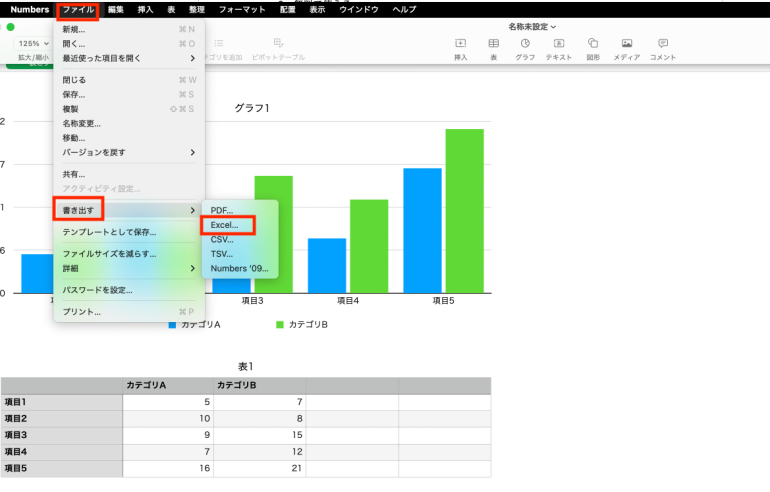
Task: Click the 項目3 axis label in chart
Action: pos(252,301)
